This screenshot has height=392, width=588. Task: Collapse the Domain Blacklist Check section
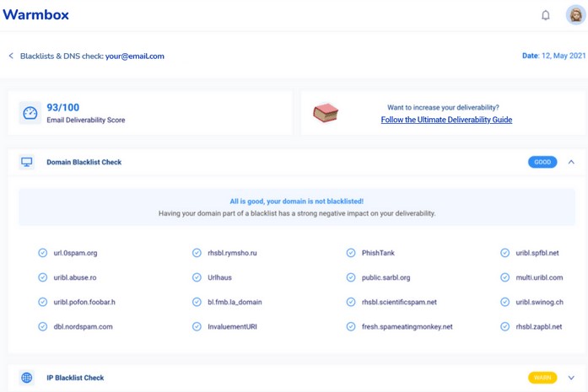tap(571, 162)
